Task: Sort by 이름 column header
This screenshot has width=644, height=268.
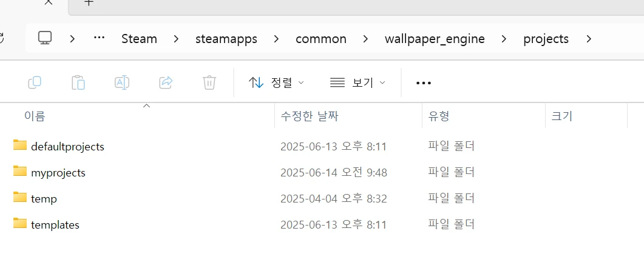Action: 35,116
